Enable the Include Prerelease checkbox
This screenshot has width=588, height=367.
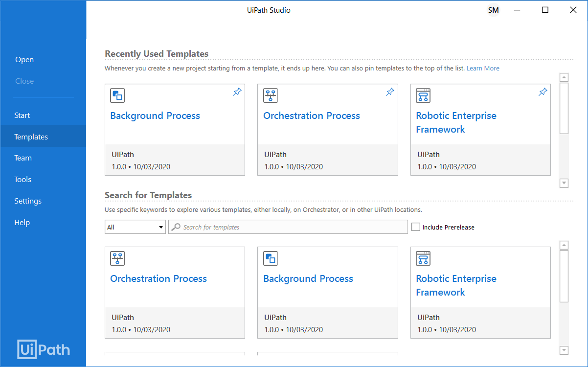pos(416,227)
